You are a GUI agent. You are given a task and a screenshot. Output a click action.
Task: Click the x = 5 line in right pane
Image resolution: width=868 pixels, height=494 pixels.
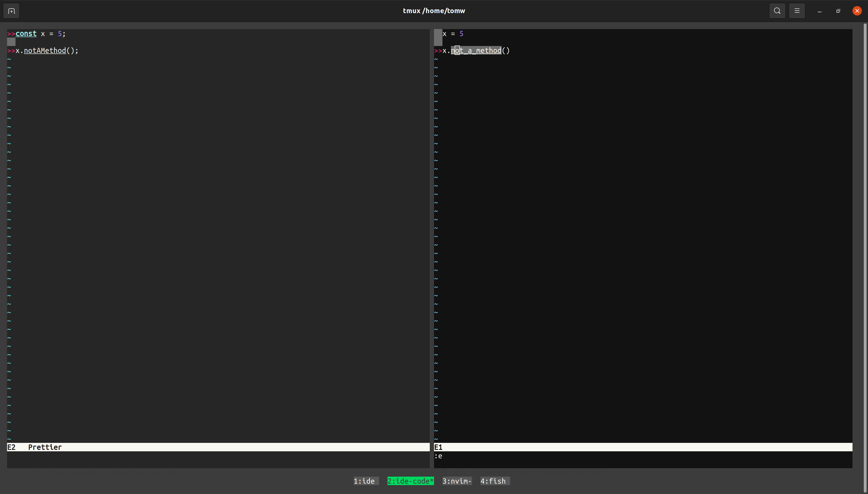click(453, 34)
